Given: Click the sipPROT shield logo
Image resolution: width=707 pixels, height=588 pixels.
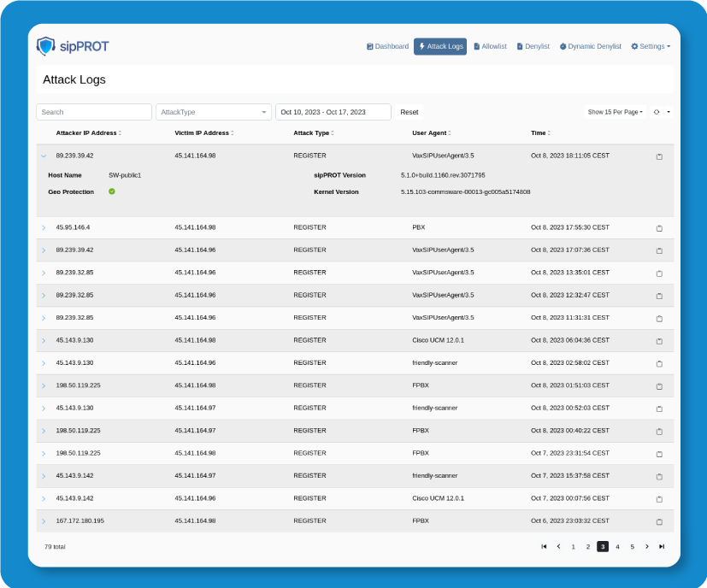Looking at the screenshot, I should click(x=45, y=46).
